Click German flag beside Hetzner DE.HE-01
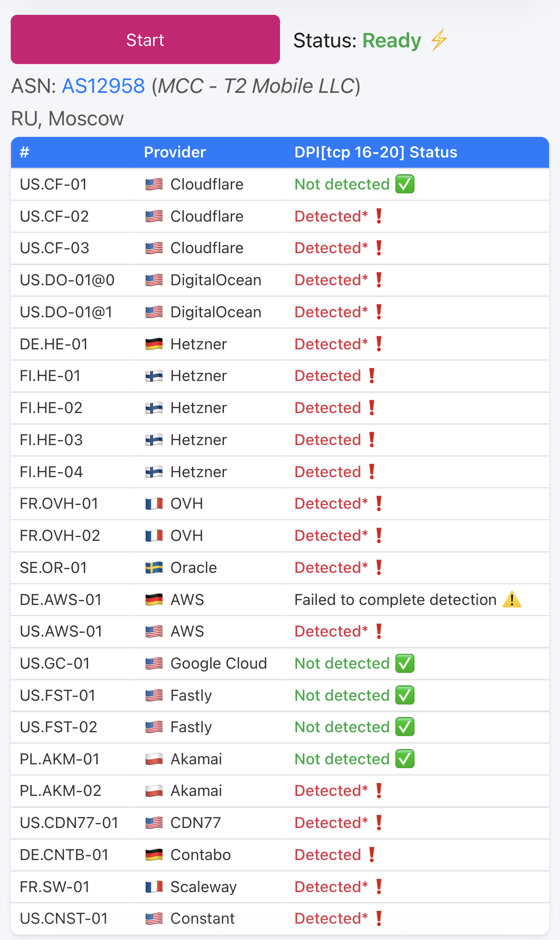 pos(154,344)
